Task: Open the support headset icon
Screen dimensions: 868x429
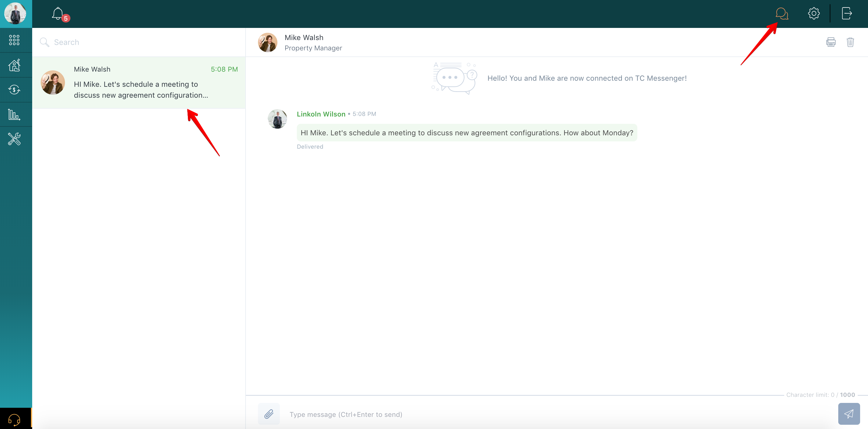Action: (14, 419)
